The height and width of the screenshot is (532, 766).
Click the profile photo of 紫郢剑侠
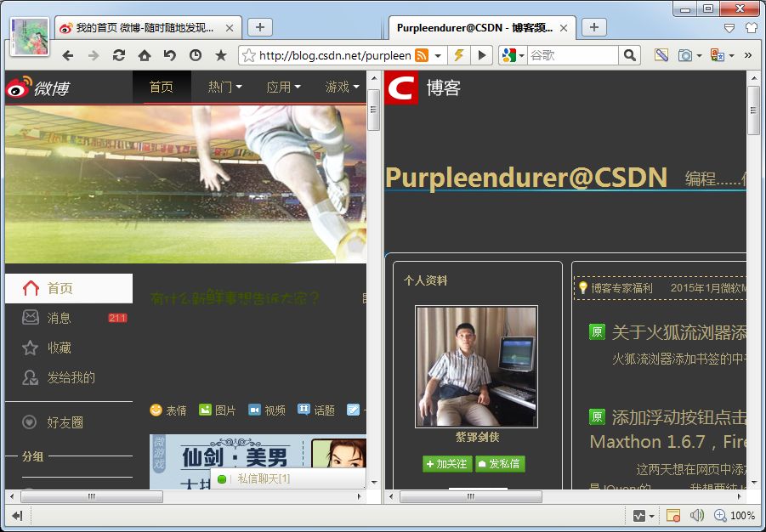(476, 366)
